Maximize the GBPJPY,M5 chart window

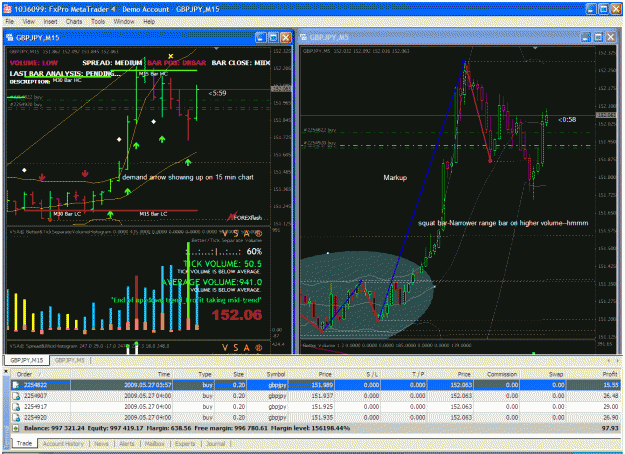pos(598,37)
